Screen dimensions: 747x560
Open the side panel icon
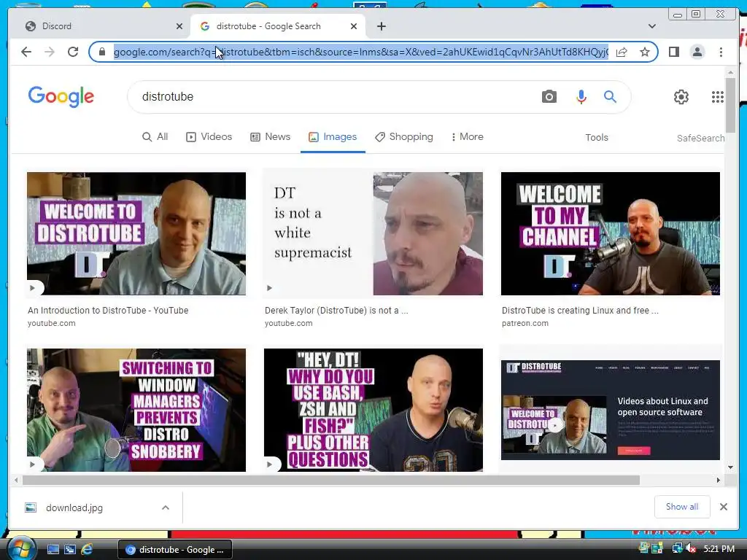[x=673, y=52]
